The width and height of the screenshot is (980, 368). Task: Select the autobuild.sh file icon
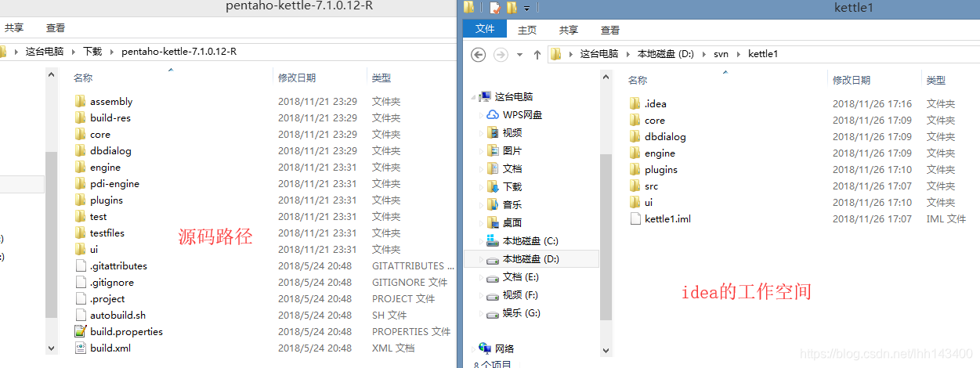click(80, 315)
